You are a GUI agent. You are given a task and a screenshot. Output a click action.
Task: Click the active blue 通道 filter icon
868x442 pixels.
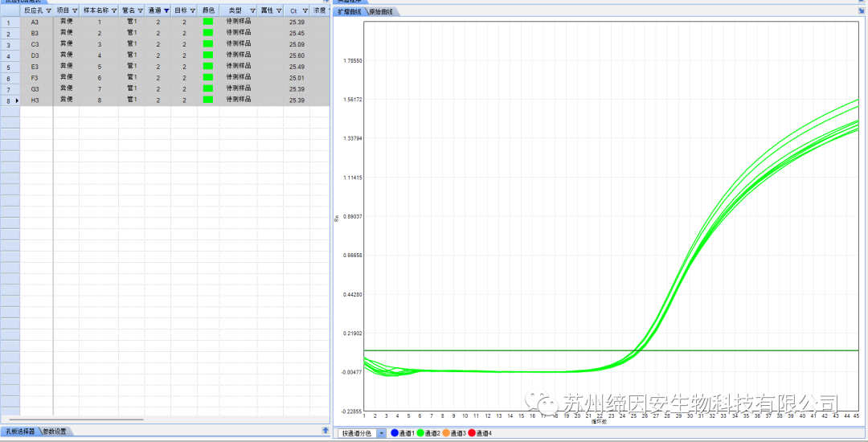tap(166, 11)
